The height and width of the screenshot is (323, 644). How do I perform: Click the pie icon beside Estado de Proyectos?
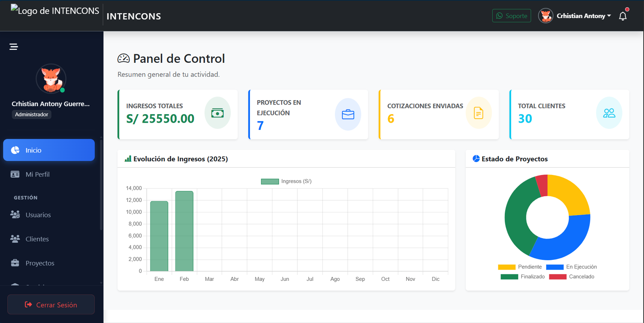coord(476,159)
